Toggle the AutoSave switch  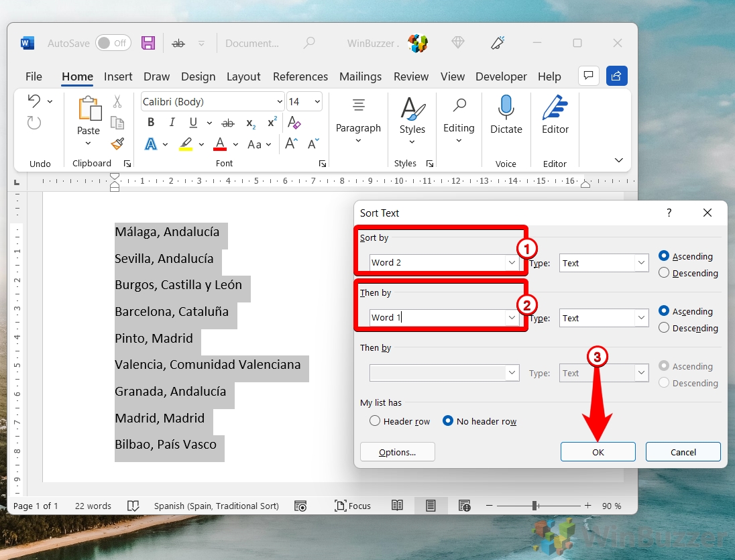113,43
